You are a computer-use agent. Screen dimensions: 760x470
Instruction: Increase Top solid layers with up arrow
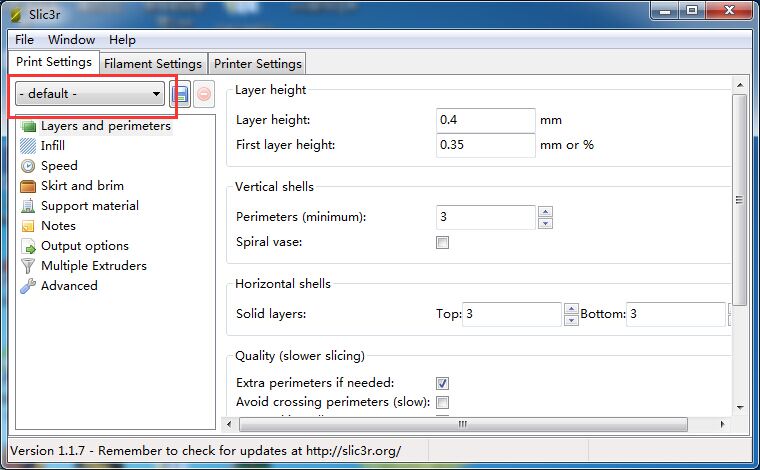(x=571, y=309)
